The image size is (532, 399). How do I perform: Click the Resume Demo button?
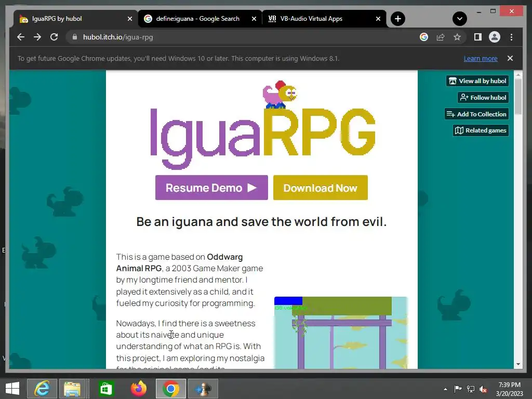(211, 188)
